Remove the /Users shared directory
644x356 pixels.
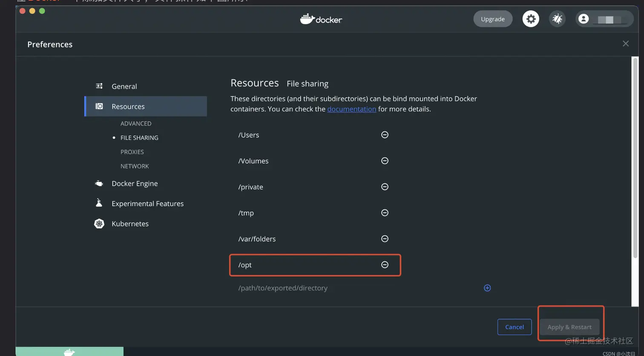pos(385,135)
